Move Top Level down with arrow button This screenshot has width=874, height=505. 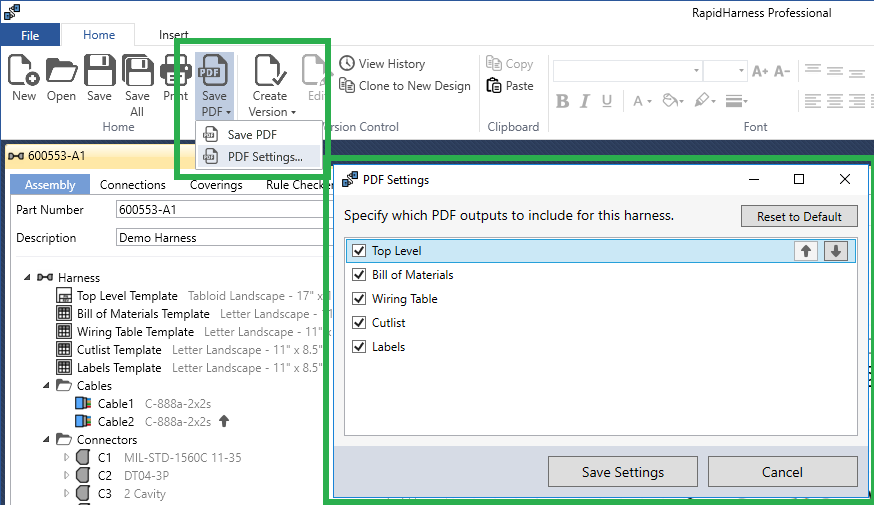click(836, 251)
